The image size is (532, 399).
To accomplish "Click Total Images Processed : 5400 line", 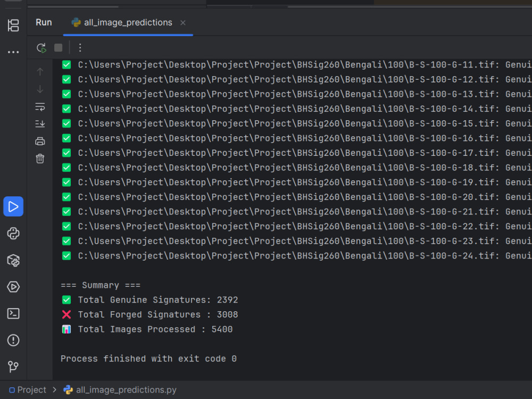I will coord(147,329).
